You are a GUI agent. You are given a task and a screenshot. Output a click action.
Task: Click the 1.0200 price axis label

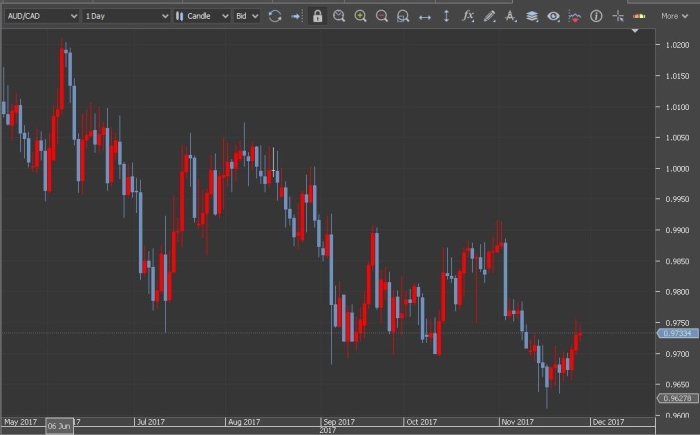pyautogui.click(x=677, y=45)
